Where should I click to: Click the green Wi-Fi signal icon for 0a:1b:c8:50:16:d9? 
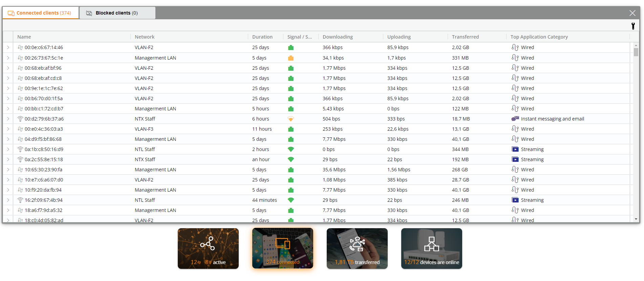(291, 149)
